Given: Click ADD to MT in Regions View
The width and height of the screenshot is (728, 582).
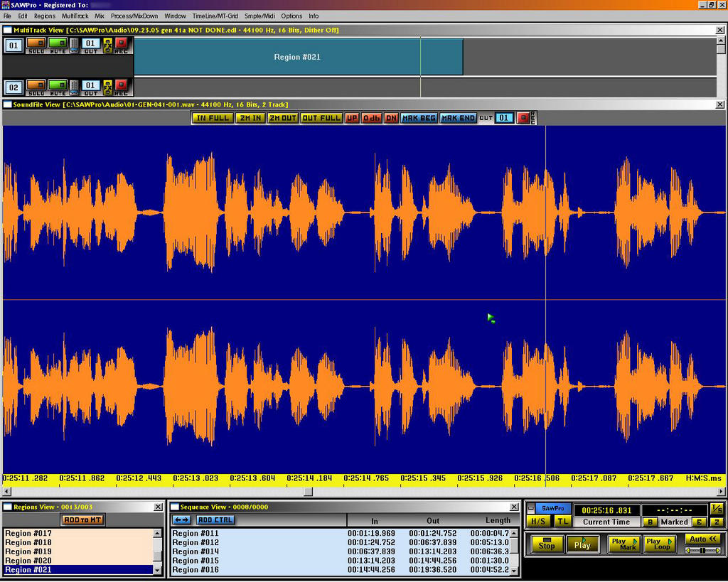Looking at the screenshot, I should (x=82, y=520).
